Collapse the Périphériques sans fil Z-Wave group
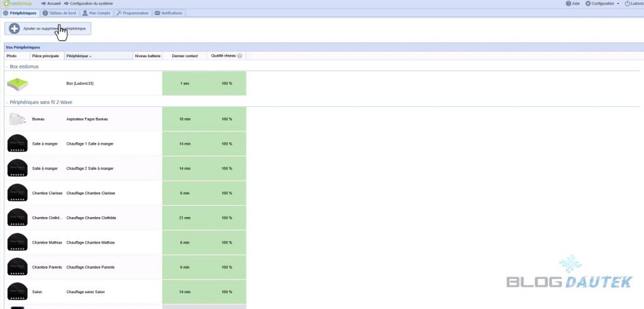 point(7,102)
